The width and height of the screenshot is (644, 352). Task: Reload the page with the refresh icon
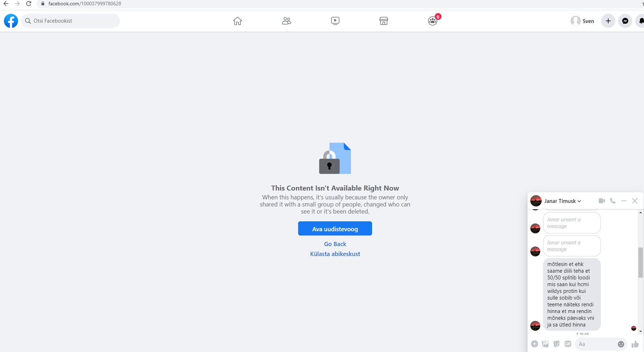click(x=29, y=4)
